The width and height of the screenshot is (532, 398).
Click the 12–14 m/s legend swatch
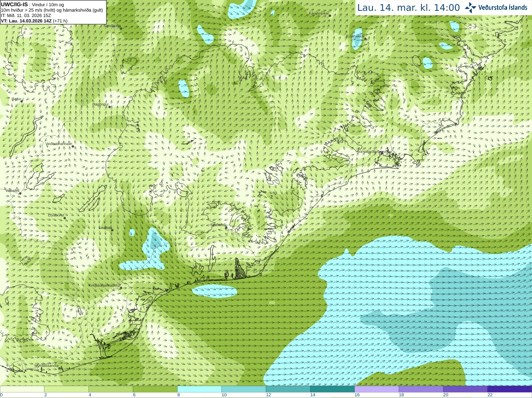(288, 389)
